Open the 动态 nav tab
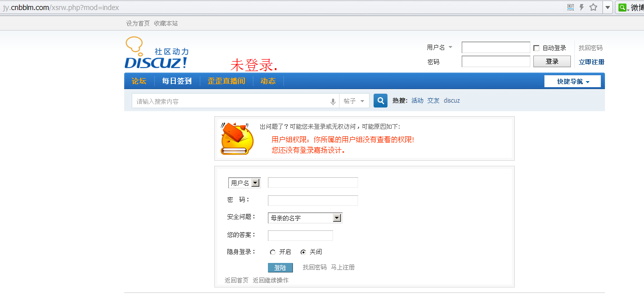The width and height of the screenshot is (644, 295). click(x=268, y=81)
